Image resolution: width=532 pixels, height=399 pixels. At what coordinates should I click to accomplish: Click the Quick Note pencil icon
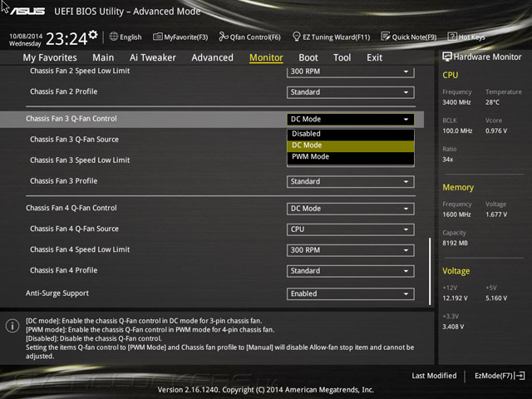point(386,37)
